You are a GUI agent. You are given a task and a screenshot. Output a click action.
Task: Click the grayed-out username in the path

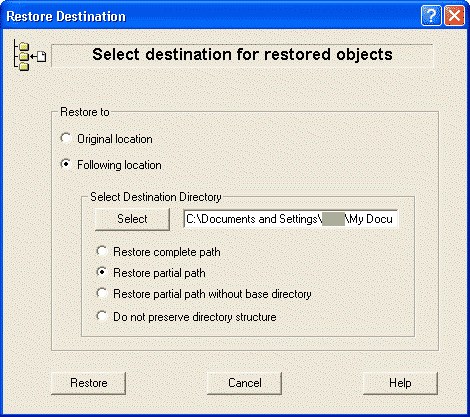(x=333, y=219)
